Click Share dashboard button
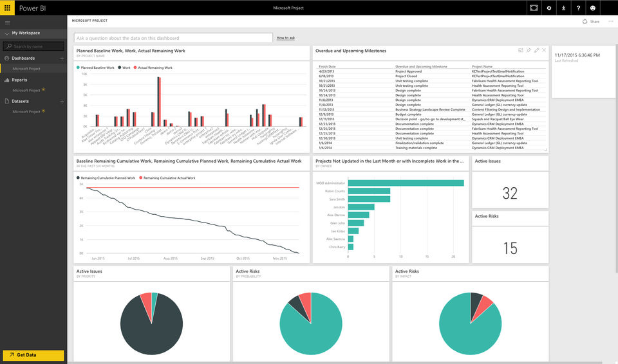618x364 pixels. pyautogui.click(x=591, y=22)
